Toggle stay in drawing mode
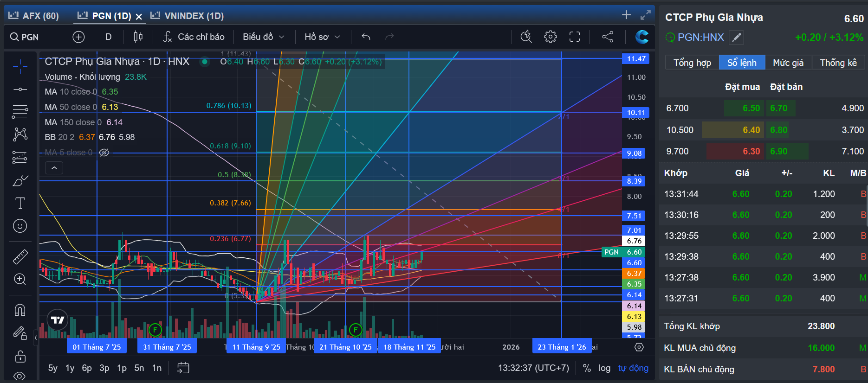868x383 pixels. [x=20, y=333]
